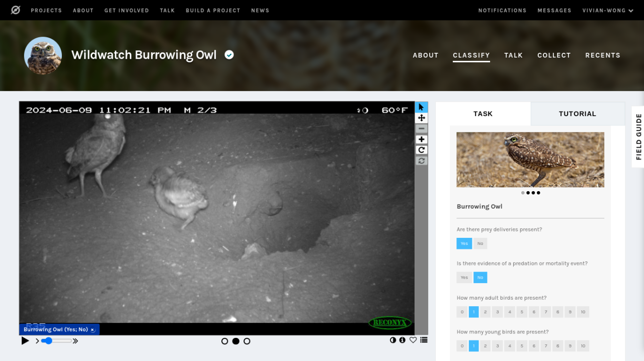This screenshot has width=644, height=361.
Task: Set adult birds count to 10
Action: pyautogui.click(x=583, y=312)
